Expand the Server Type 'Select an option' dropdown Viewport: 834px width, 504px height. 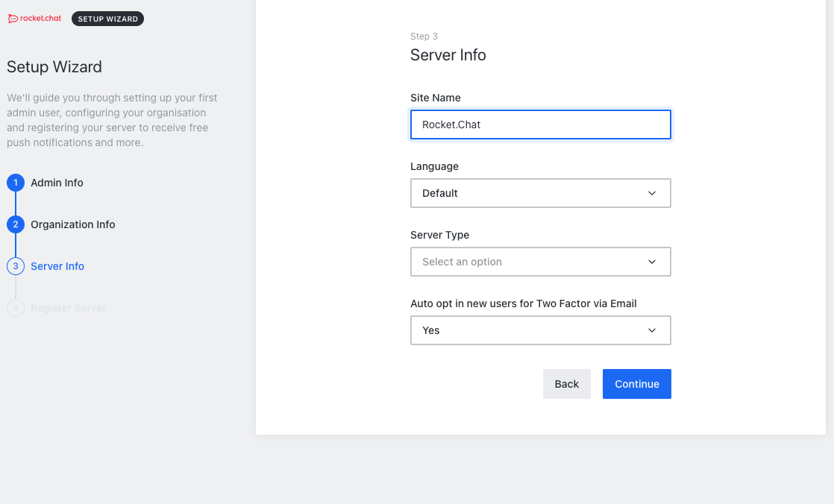[x=530, y=262]
